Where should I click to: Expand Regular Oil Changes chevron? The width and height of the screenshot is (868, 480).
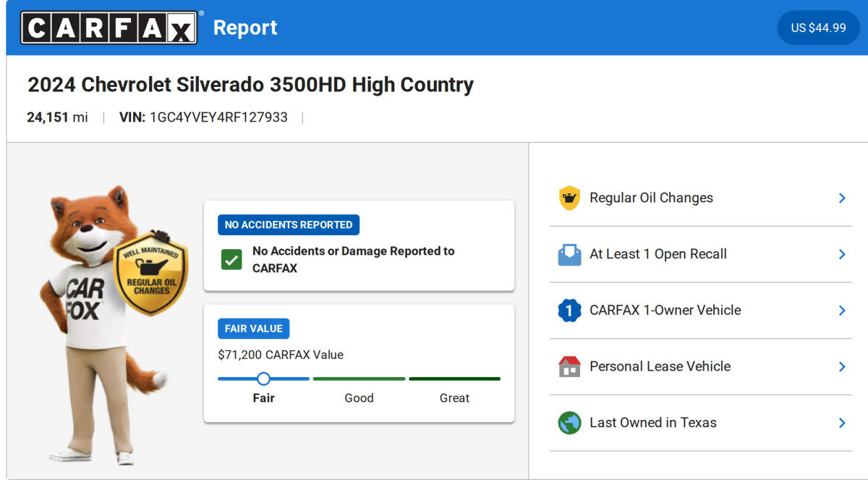(x=842, y=198)
